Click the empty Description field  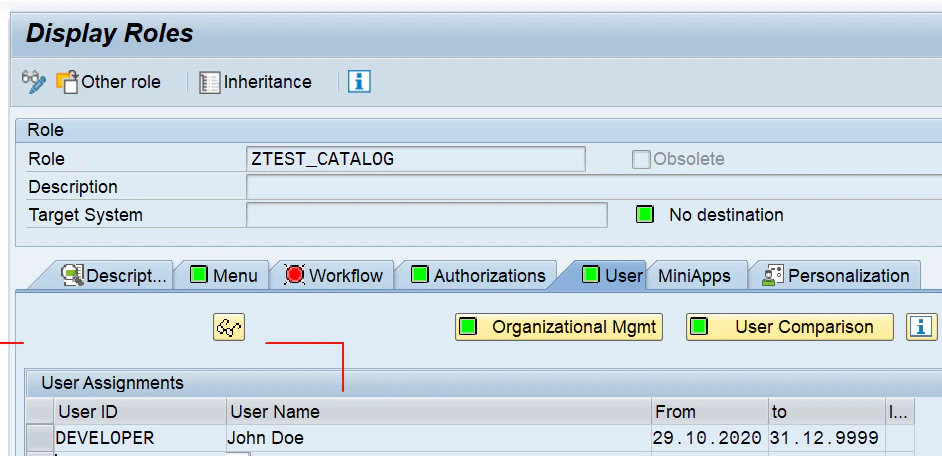click(594, 187)
